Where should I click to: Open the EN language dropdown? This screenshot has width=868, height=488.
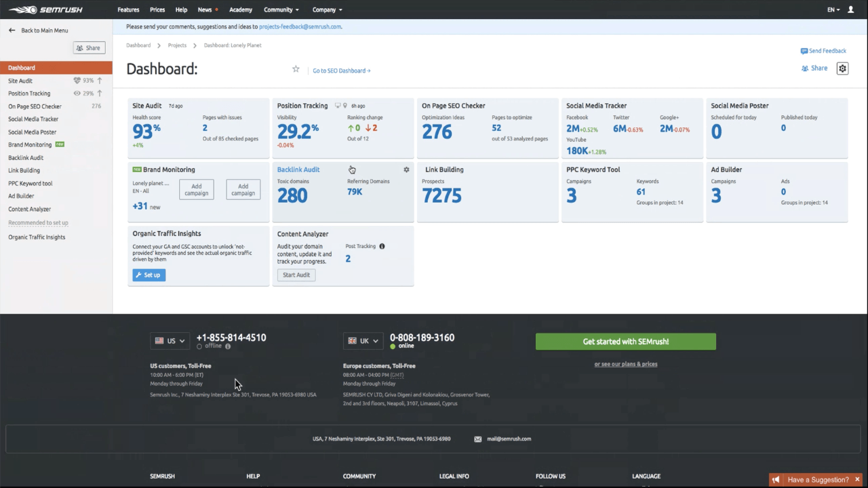(833, 10)
